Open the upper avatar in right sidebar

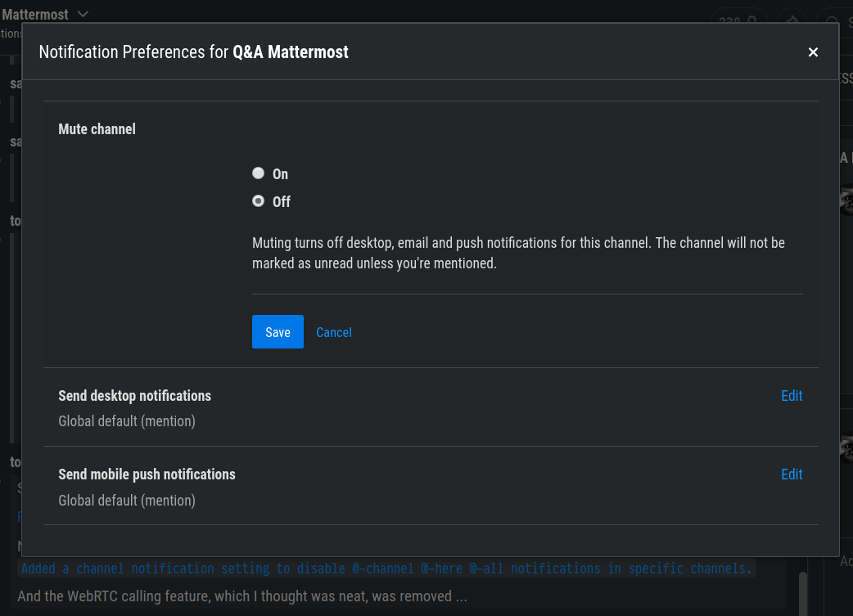846,200
